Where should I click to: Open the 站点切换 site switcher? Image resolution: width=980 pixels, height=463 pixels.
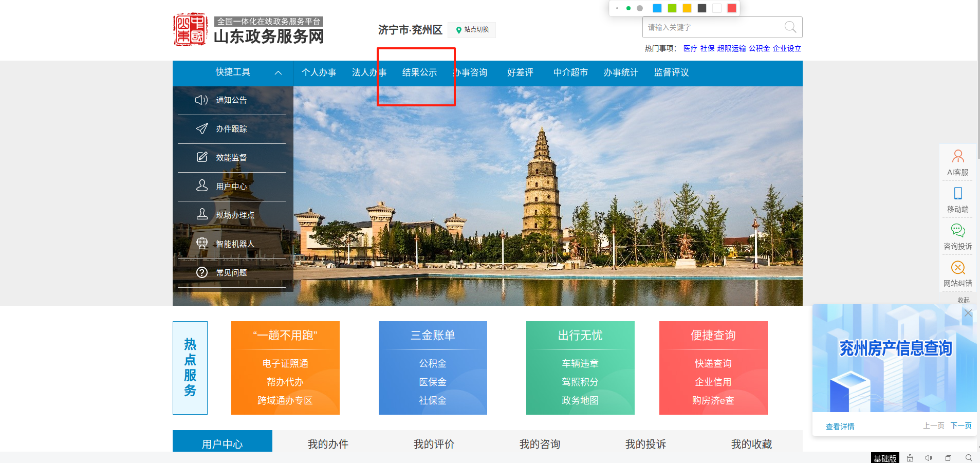[x=472, y=30]
